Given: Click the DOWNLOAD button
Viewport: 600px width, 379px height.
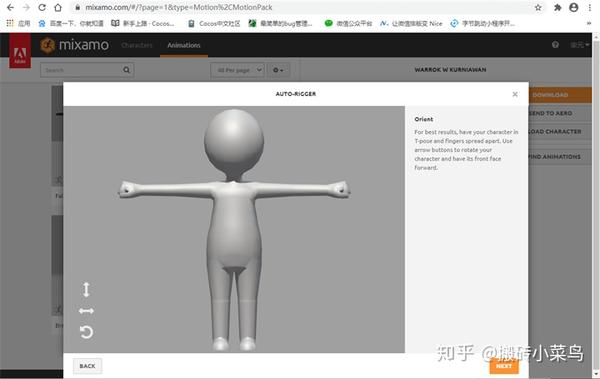Looking at the screenshot, I should (x=560, y=95).
